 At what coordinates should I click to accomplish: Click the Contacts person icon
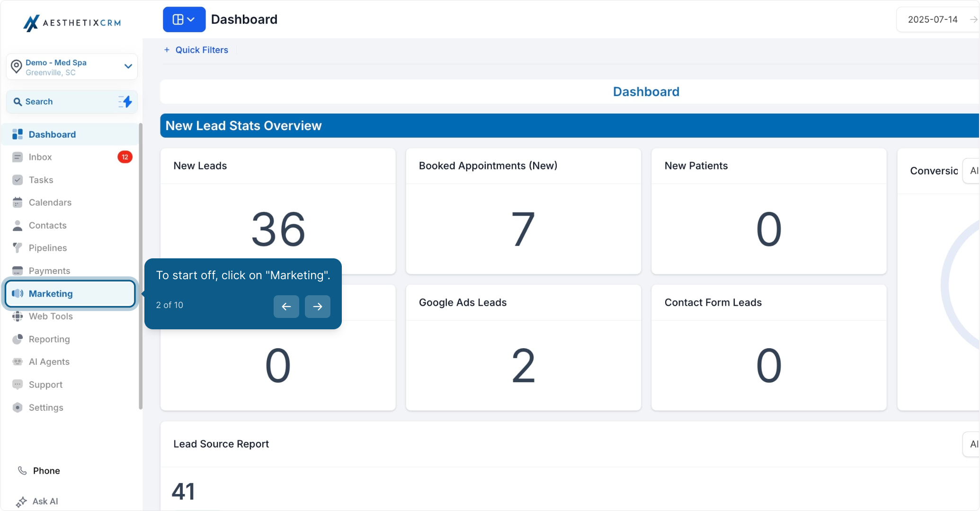18,225
